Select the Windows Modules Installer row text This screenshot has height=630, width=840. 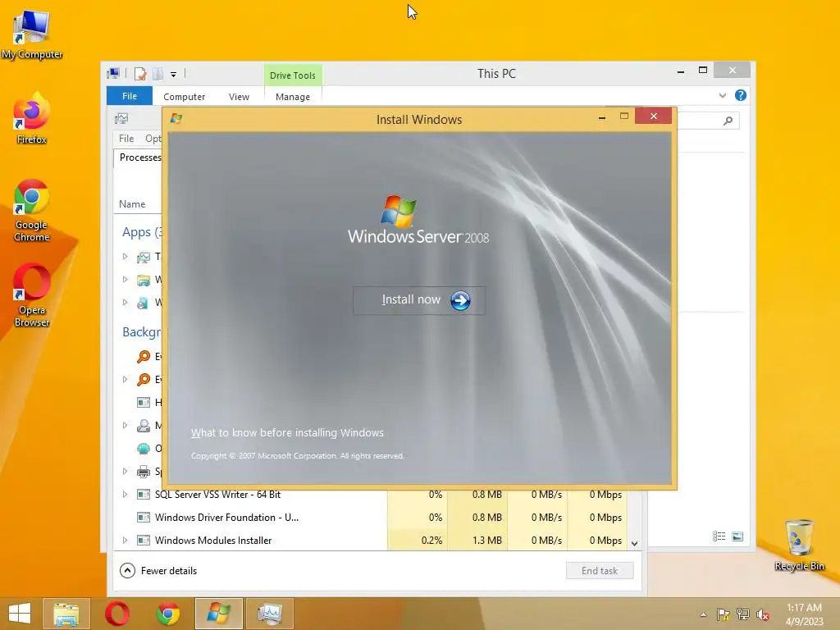pos(213,541)
